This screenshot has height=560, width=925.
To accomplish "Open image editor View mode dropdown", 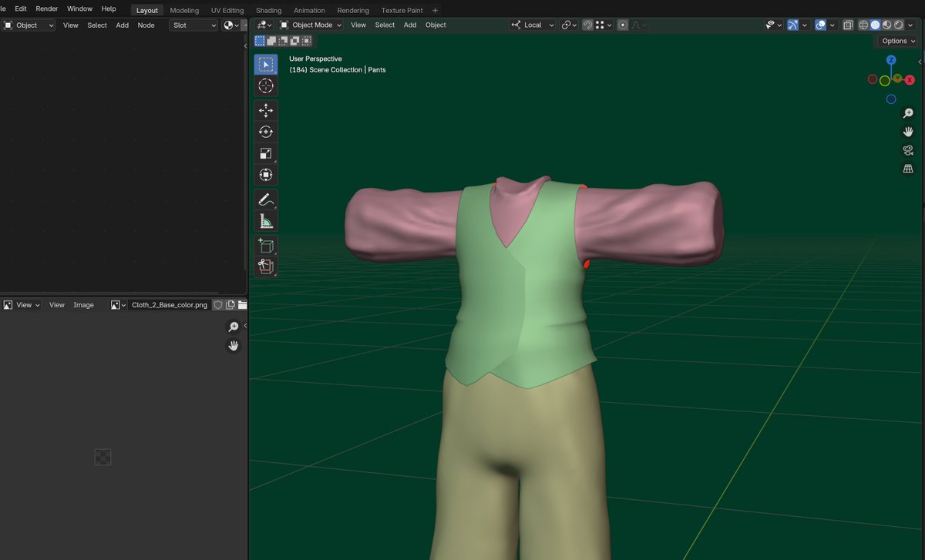I will 22,305.
